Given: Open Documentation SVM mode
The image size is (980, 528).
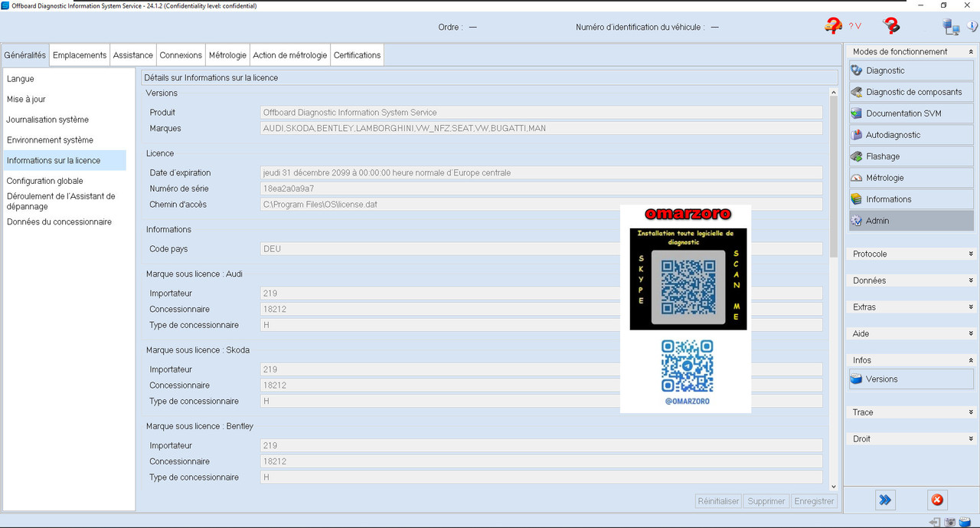Looking at the screenshot, I should (x=911, y=113).
